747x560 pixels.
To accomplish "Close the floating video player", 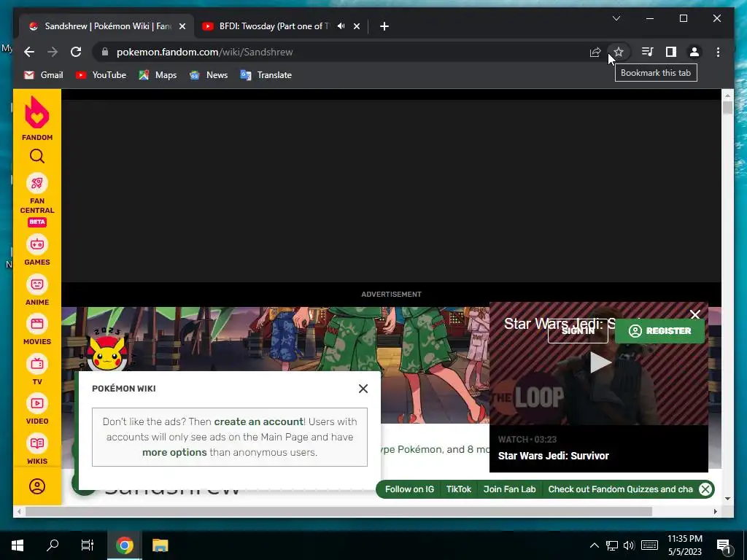I will pyautogui.click(x=695, y=314).
